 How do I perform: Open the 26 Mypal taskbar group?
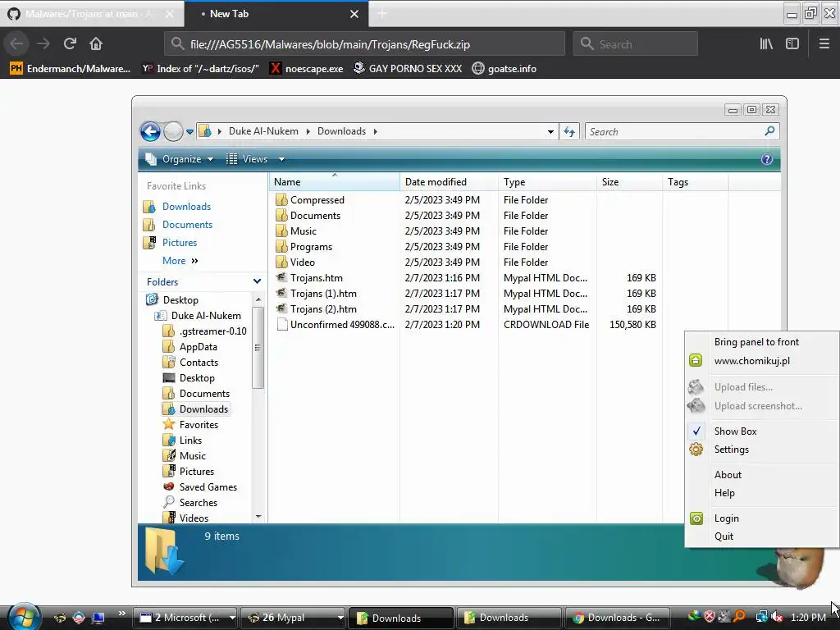pos(292,618)
